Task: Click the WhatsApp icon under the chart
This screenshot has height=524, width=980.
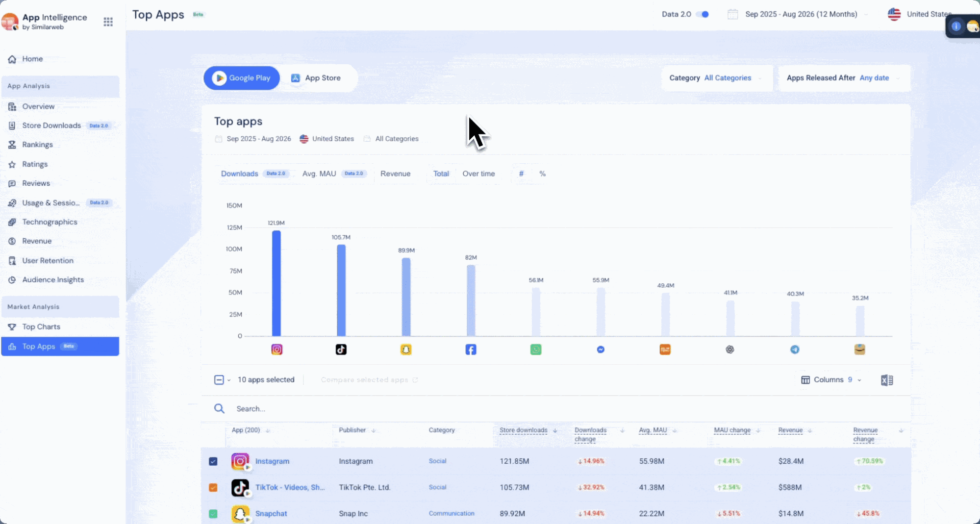Action: (536, 349)
